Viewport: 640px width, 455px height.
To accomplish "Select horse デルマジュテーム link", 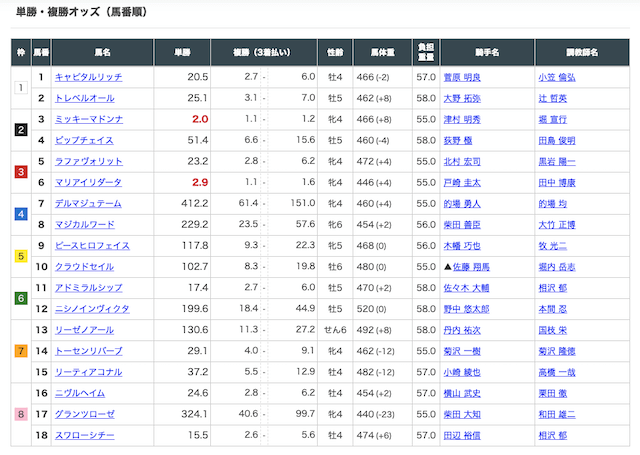I will (x=88, y=203).
